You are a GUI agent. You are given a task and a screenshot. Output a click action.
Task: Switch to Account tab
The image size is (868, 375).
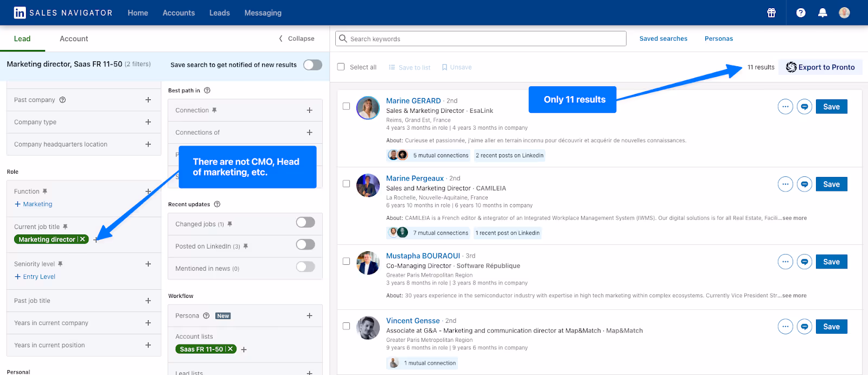click(x=74, y=39)
